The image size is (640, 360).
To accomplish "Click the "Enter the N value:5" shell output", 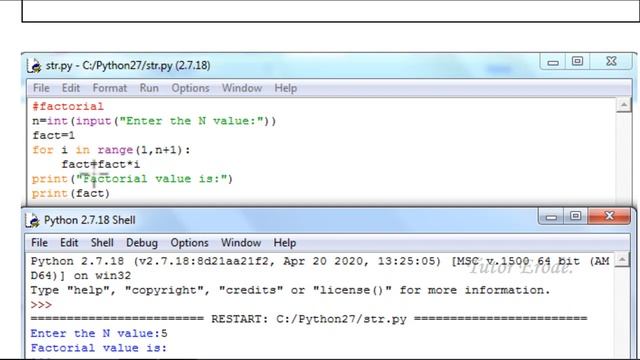I will tap(99, 334).
